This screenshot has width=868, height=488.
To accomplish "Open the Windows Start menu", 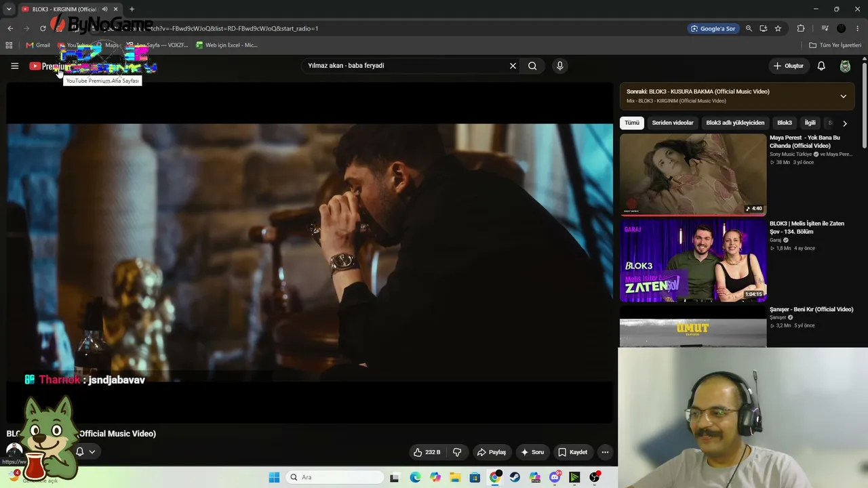I will [x=274, y=477].
